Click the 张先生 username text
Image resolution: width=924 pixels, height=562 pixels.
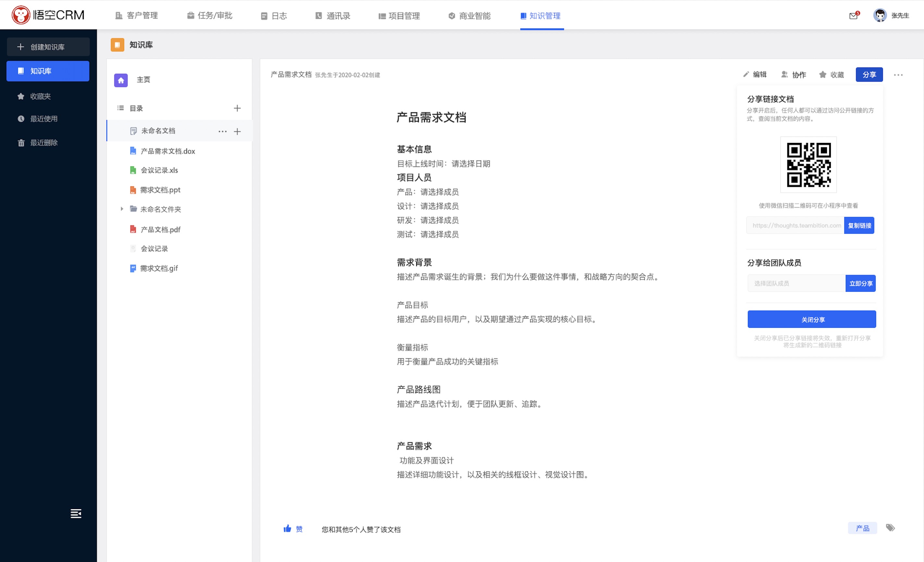tap(900, 16)
